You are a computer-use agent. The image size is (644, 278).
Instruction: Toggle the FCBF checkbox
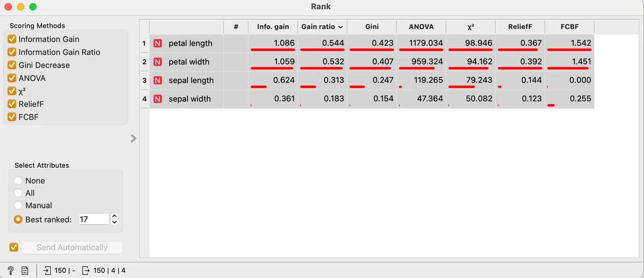[x=12, y=117]
